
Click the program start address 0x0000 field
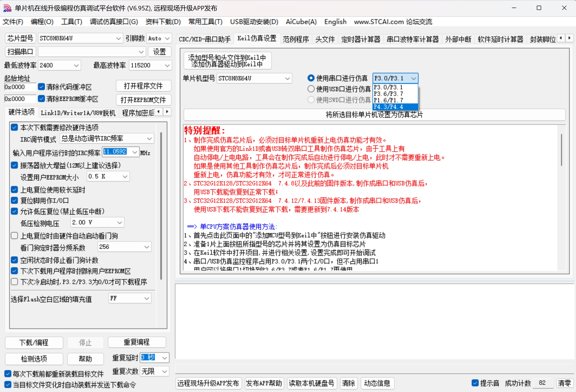pos(20,87)
